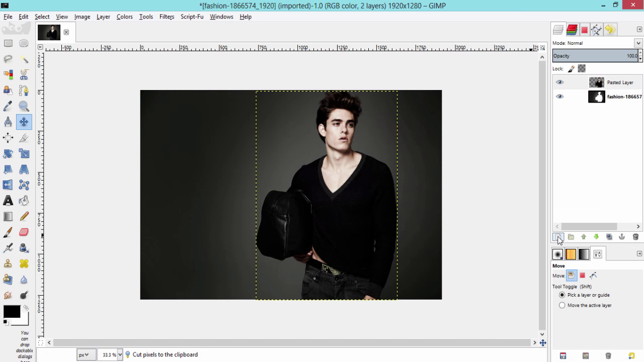
Task: Select the Select by Color tool
Action: click(8, 74)
